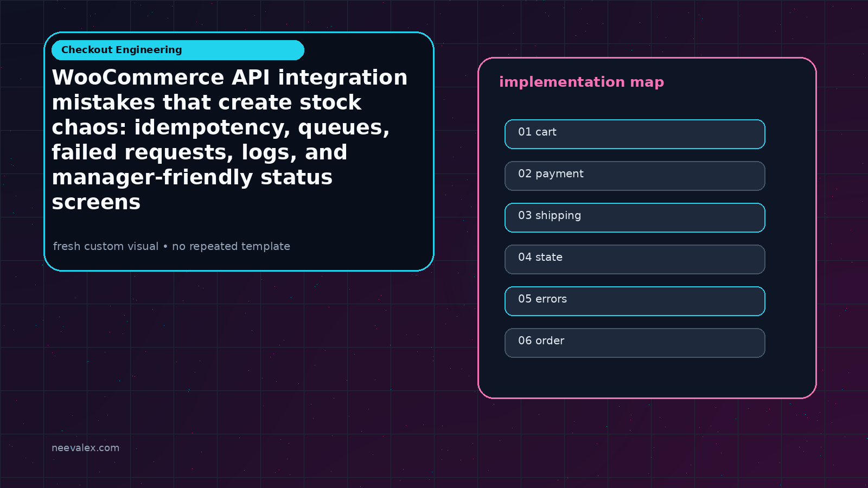The height and width of the screenshot is (488, 868).
Task: Select the 01 cart step
Action: (635, 134)
